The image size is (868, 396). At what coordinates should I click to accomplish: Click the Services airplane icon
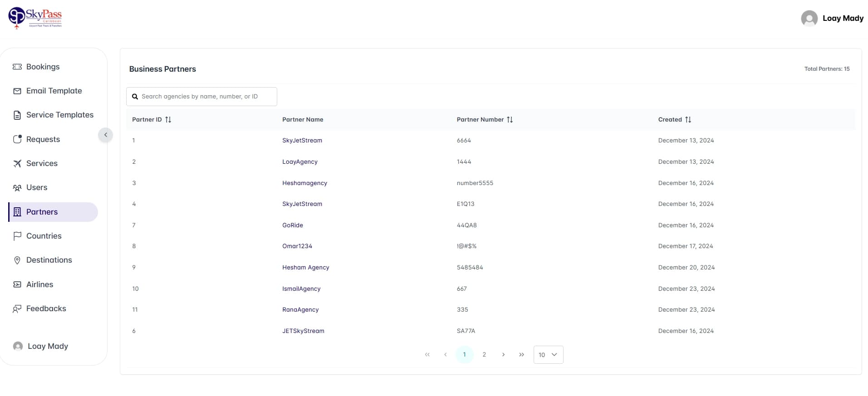click(x=17, y=164)
